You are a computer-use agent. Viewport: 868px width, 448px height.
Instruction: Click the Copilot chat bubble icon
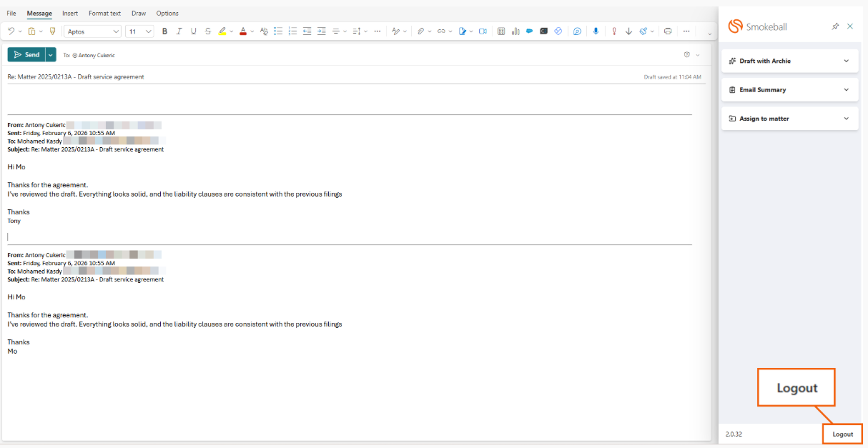[576, 31]
